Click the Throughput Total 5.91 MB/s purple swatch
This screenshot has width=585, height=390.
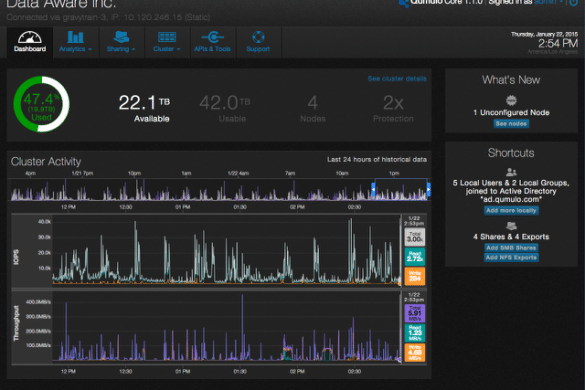(x=414, y=313)
